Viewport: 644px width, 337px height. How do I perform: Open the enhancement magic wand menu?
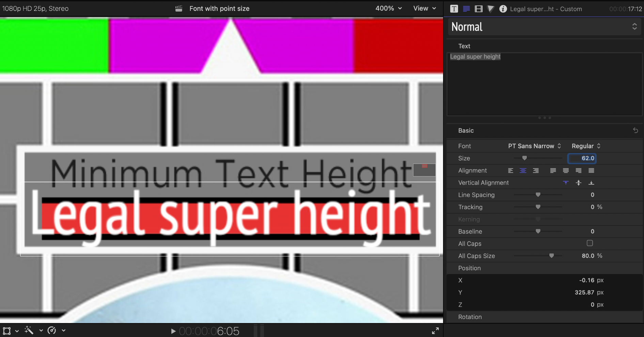(29, 330)
